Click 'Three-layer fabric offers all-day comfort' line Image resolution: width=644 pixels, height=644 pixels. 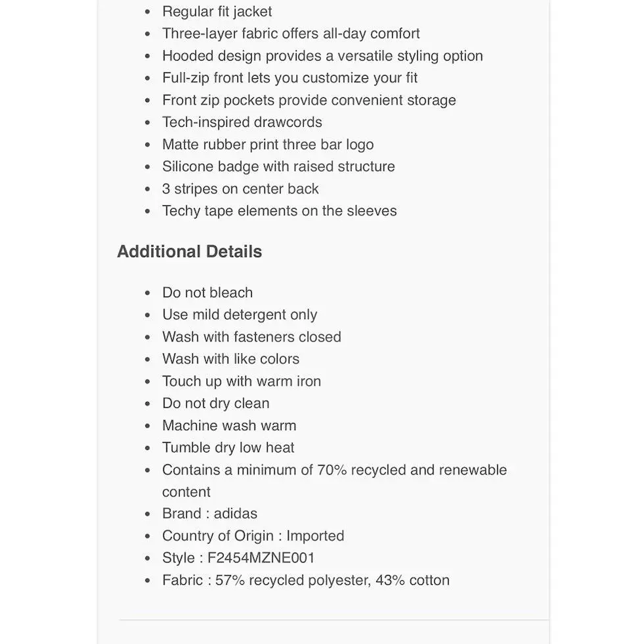click(x=291, y=34)
